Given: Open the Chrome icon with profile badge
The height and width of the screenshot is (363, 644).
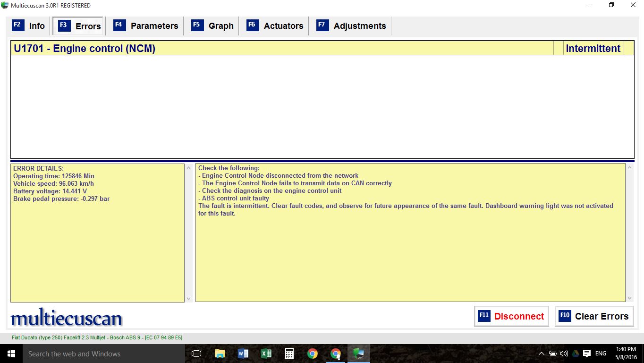Looking at the screenshot, I should click(x=336, y=354).
